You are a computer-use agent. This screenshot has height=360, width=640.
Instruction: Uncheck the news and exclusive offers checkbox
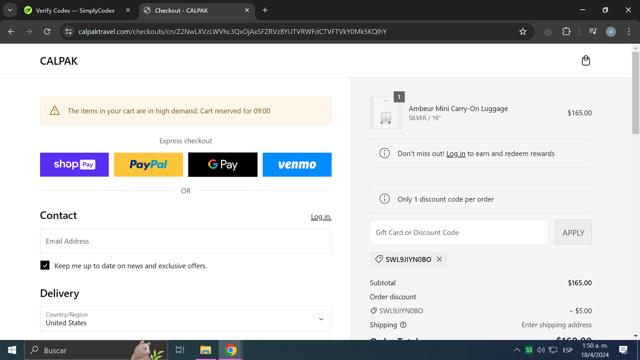tap(45, 265)
